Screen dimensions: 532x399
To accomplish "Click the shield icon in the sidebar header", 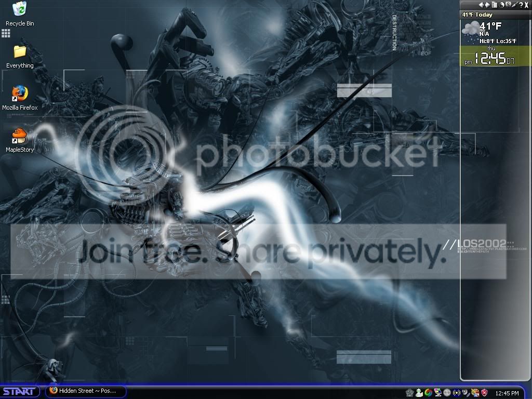I will [x=508, y=4].
